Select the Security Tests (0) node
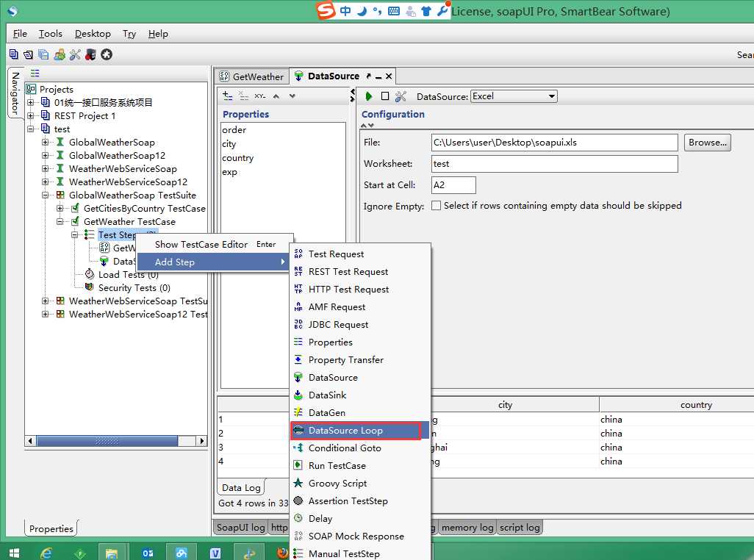The width and height of the screenshot is (754, 560). click(134, 287)
